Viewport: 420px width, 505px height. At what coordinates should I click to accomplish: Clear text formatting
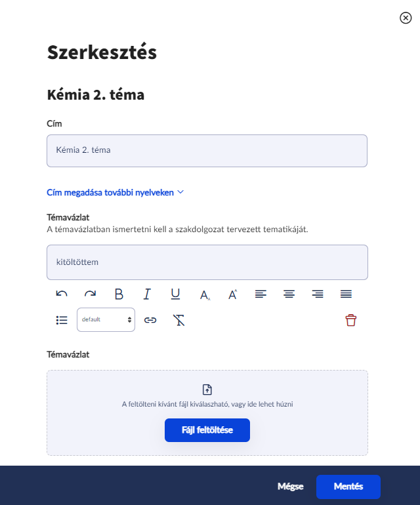pyautogui.click(x=179, y=320)
